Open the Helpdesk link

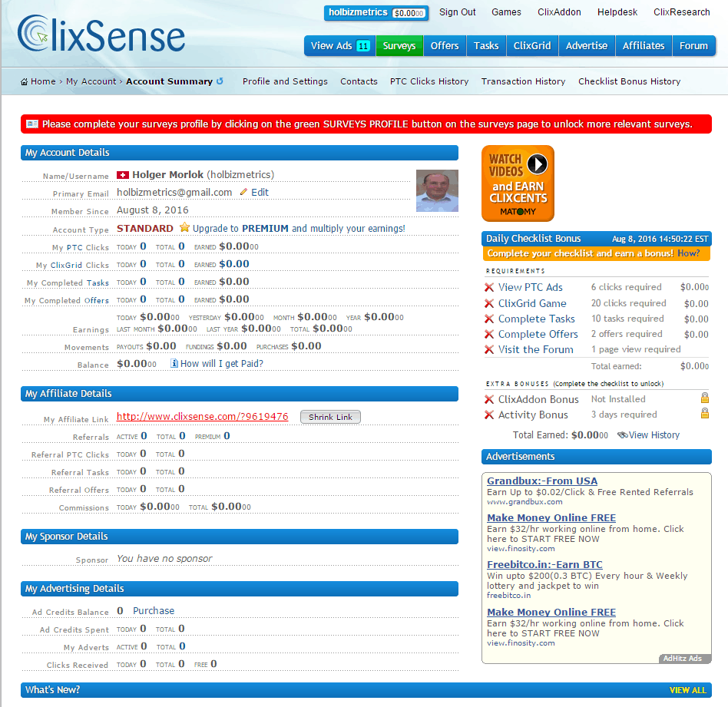(617, 12)
